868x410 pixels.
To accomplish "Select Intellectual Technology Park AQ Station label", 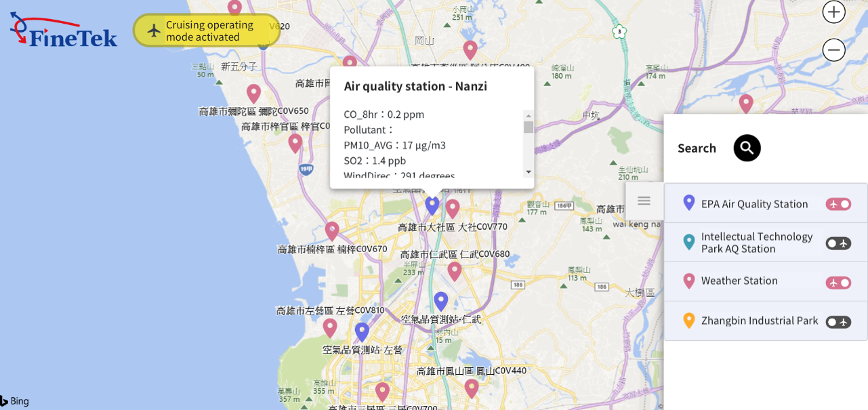I will [757, 243].
